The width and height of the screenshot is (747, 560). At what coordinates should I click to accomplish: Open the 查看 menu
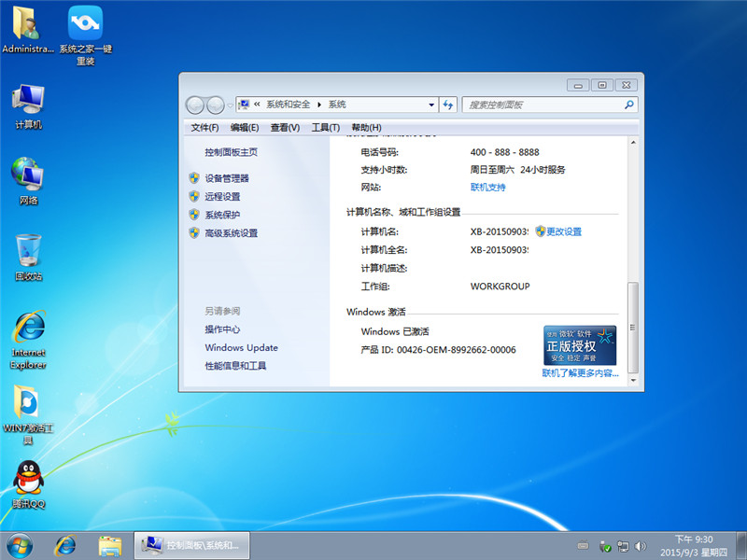point(285,127)
